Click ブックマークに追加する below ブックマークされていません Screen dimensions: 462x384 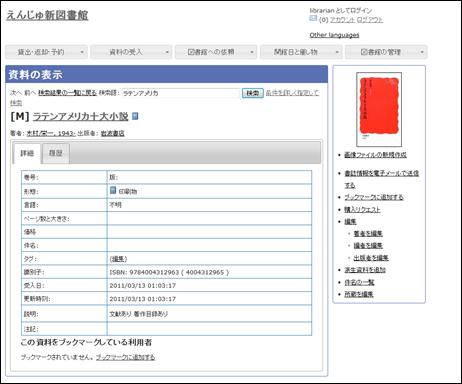(125, 357)
